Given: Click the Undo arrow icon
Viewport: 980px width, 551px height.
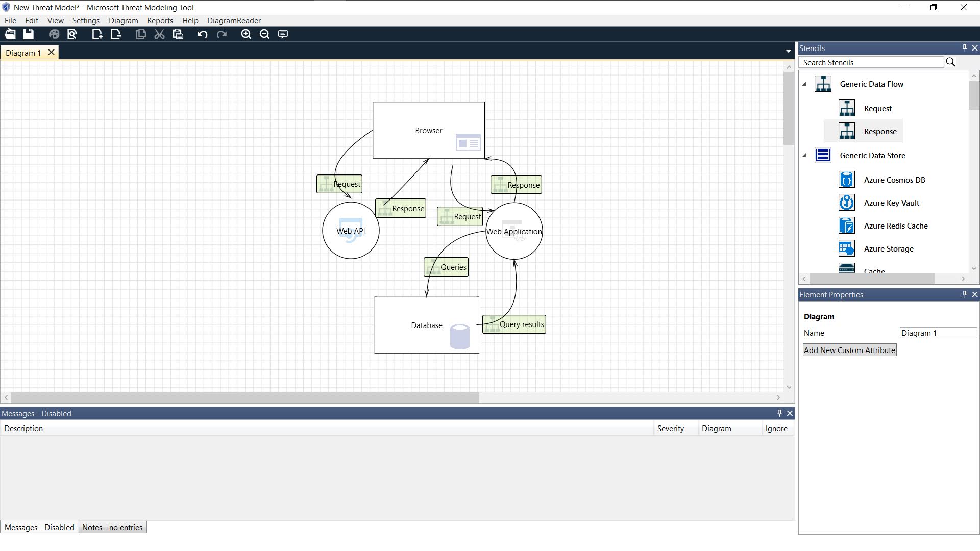Looking at the screenshot, I should click(x=203, y=34).
